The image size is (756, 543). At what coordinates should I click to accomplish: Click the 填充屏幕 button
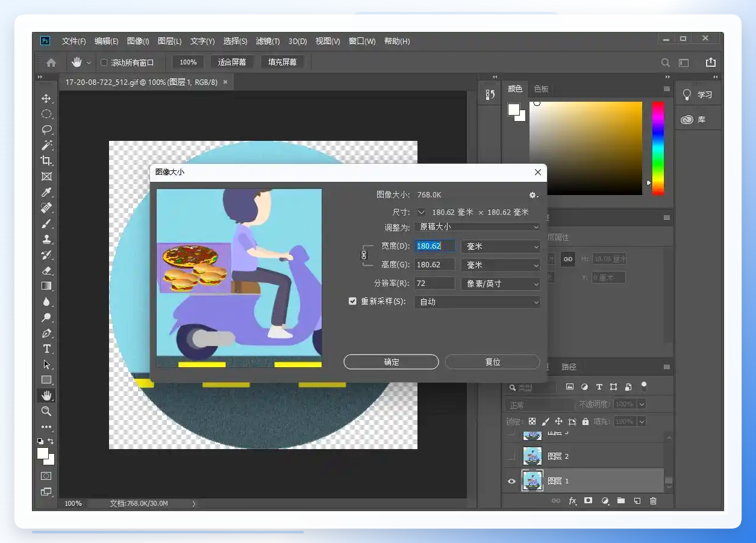[283, 62]
